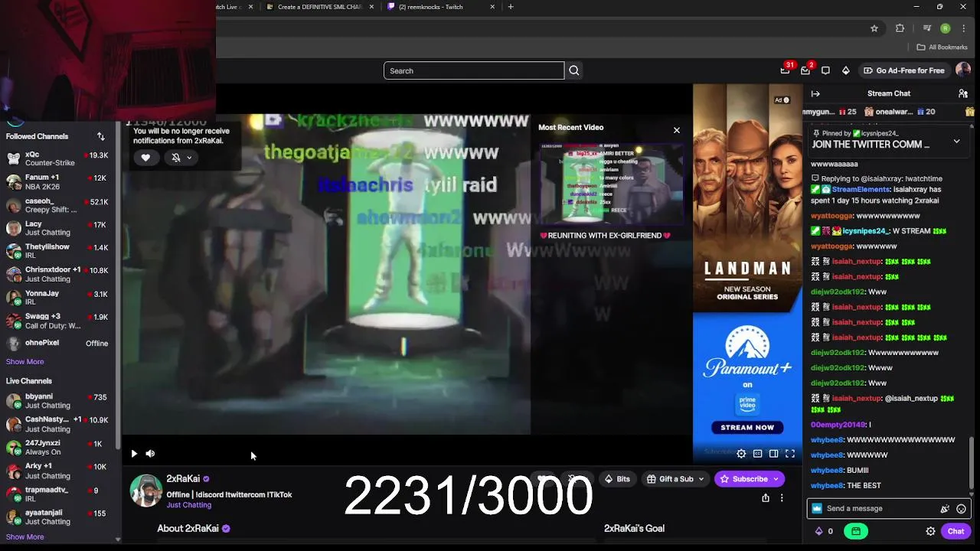
Task: Sort Followed Channels list
Action: [x=100, y=136]
